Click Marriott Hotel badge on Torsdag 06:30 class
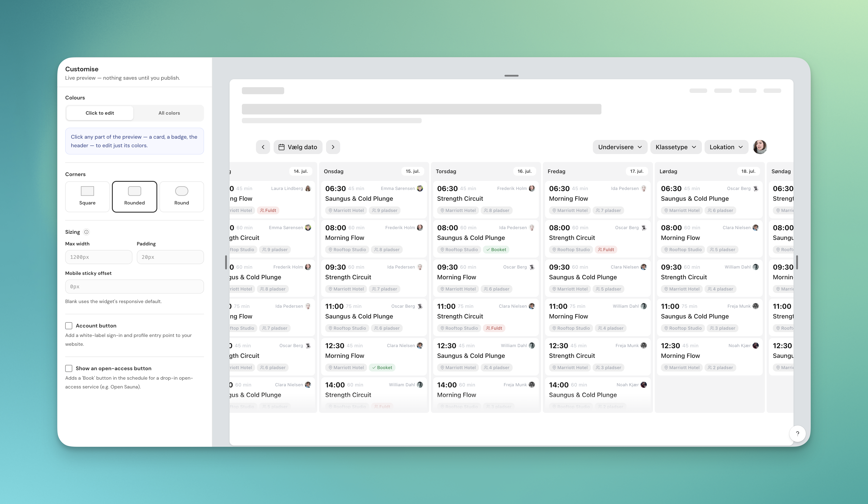The height and width of the screenshot is (504, 868). point(458,210)
